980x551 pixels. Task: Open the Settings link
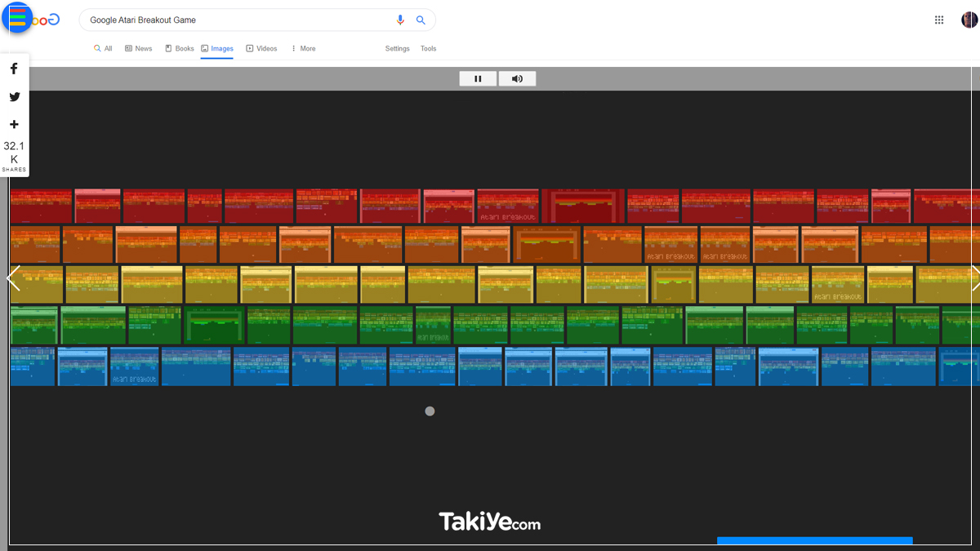[x=398, y=49]
